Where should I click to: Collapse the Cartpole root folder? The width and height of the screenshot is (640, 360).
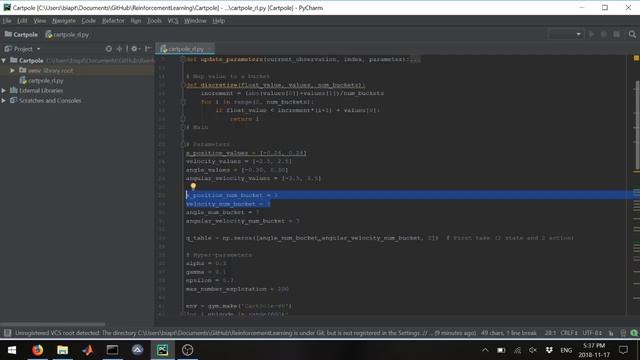[x=4, y=60]
